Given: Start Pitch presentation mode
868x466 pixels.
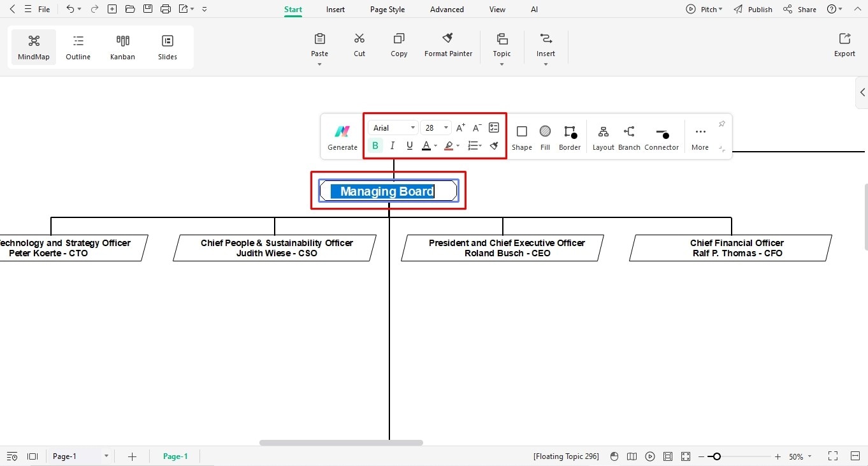Looking at the screenshot, I should pyautogui.click(x=704, y=10).
